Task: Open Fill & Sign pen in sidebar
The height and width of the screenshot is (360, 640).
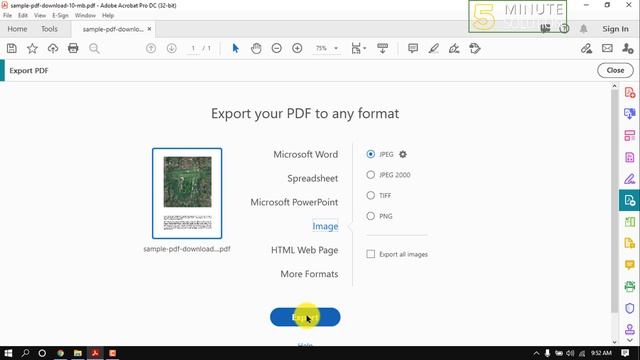Action: pyautogui.click(x=629, y=179)
